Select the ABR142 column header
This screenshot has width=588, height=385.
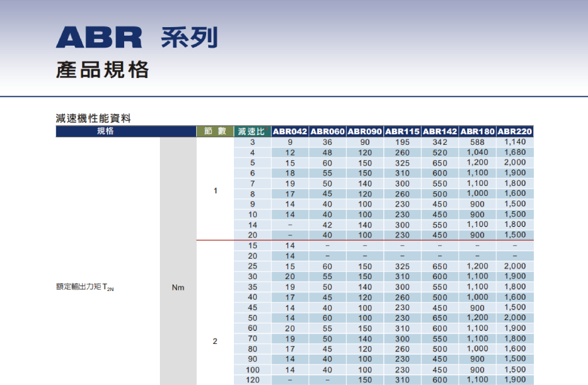coord(439,131)
